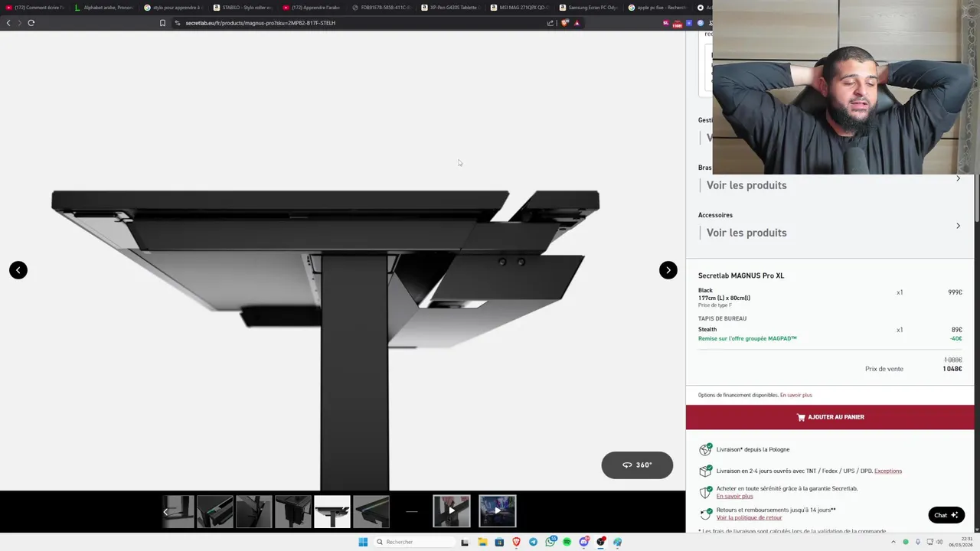Open the Exceptions delivery link
The image size is (980, 551).
click(x=888, y=471)
